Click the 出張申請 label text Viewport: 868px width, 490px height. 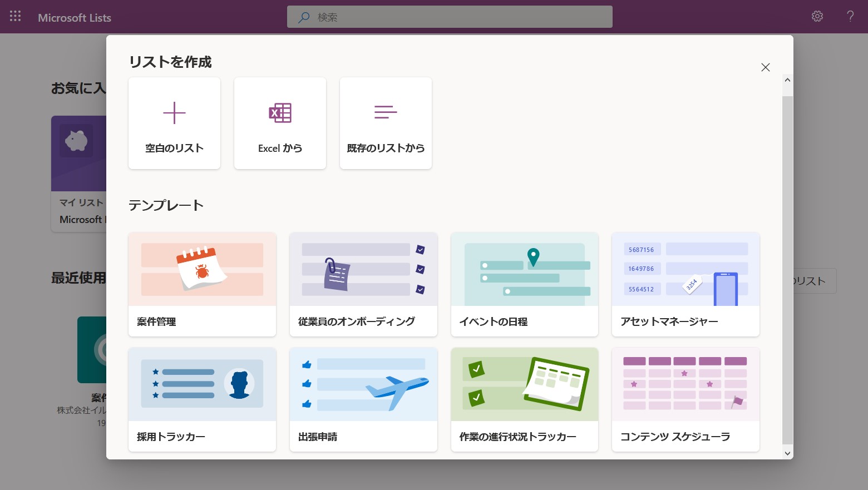coord(318,437)
